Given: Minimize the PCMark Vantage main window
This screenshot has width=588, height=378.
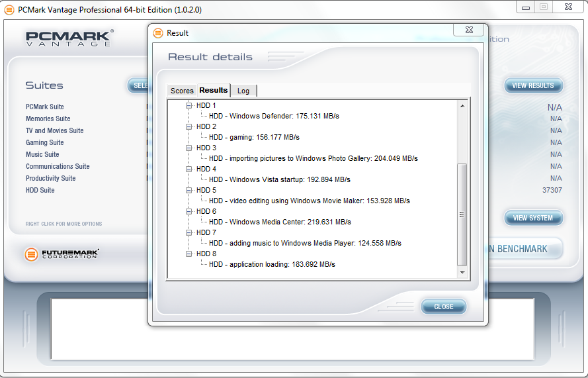Looking at the screenshot, I should pos(526,7).
